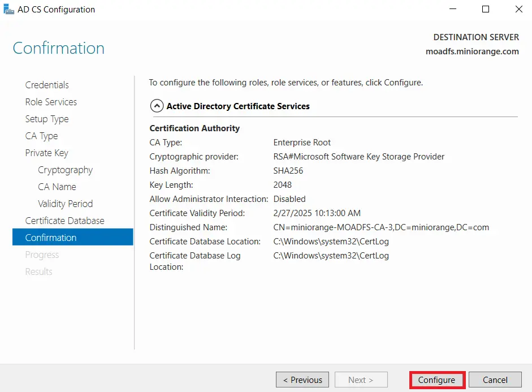Click the Confirmation page heading
Viewport: 532px width, 392px height.
58,48
